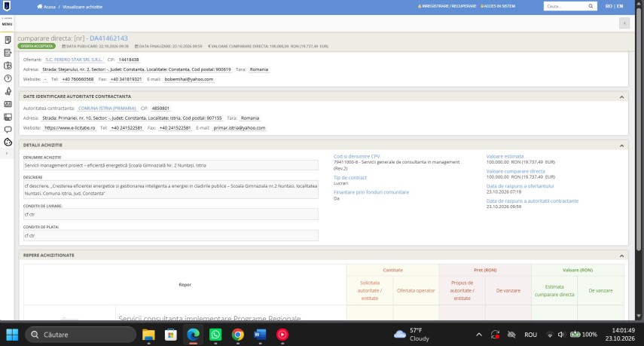Collapse DETALII ACHIZITIE section

coord(621,145)
